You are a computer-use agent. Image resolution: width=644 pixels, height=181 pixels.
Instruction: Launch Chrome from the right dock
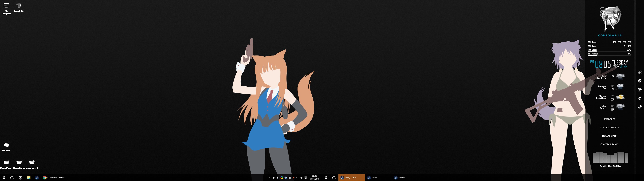pyautogui.click(x=640, y=81)
